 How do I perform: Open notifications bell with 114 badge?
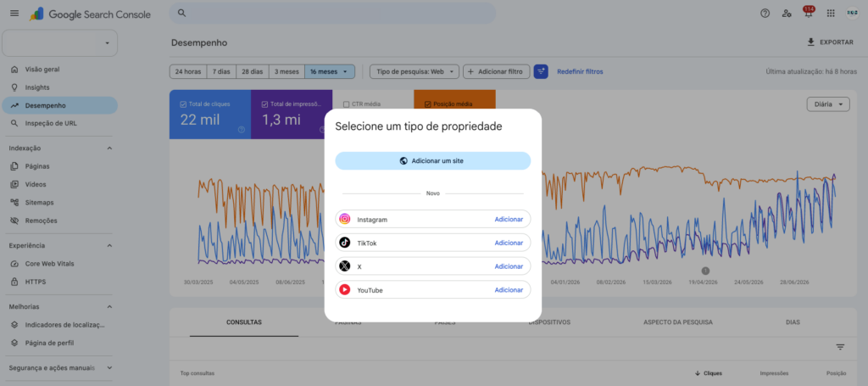[809, 13]
